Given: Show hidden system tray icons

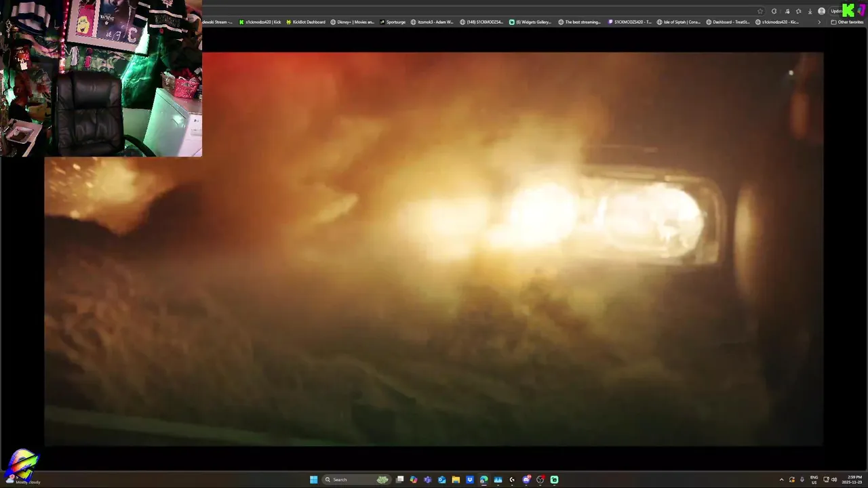Looking at the screenshot, I should [x=782, y=480].
